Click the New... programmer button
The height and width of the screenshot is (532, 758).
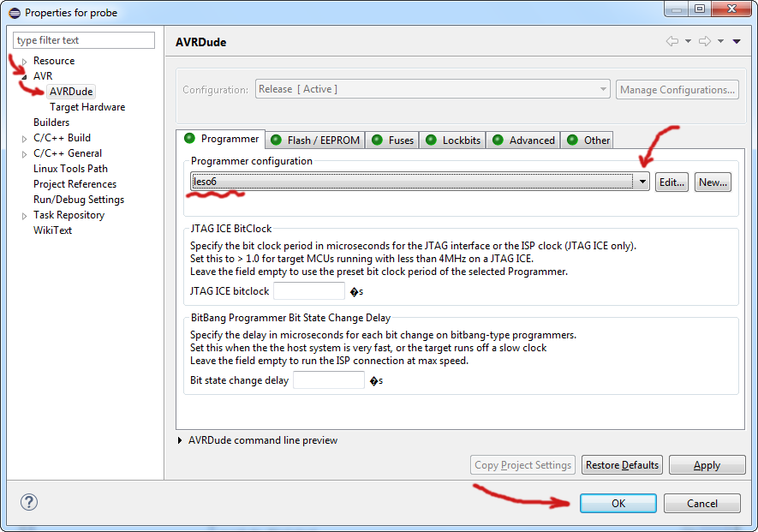(x=713, y=182)
